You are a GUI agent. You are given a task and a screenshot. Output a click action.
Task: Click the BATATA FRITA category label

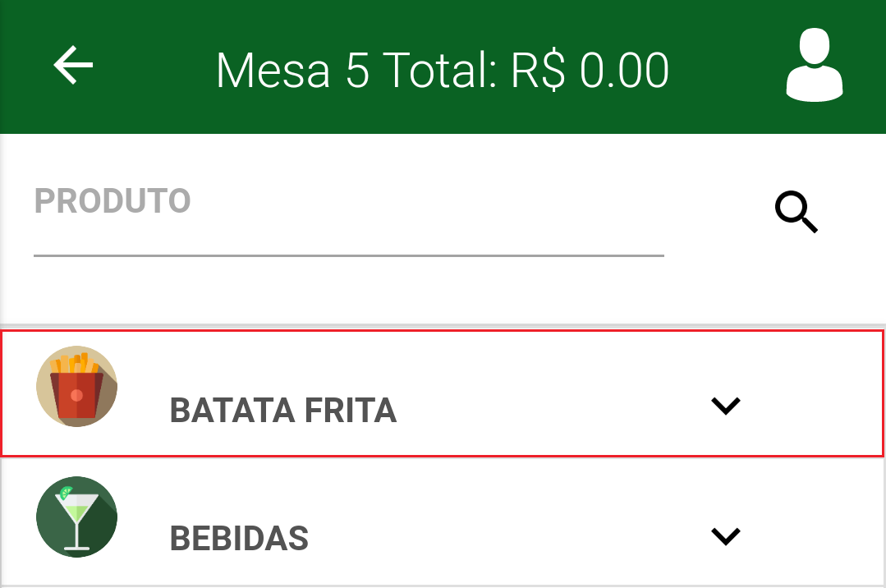coord(283,411)
